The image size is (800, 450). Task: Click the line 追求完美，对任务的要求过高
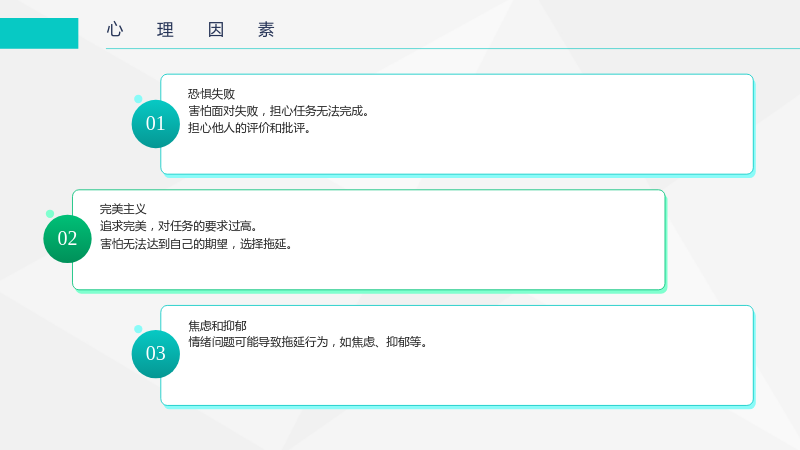point(179,227)
